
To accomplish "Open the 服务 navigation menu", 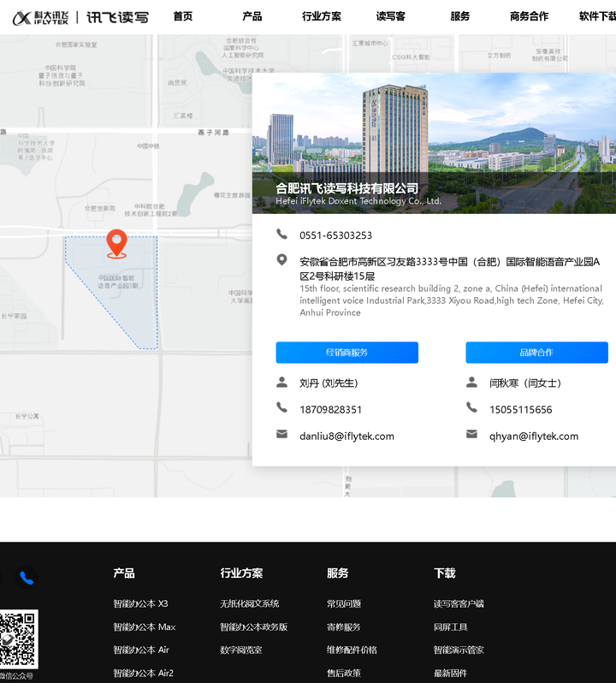I will 459,16.
